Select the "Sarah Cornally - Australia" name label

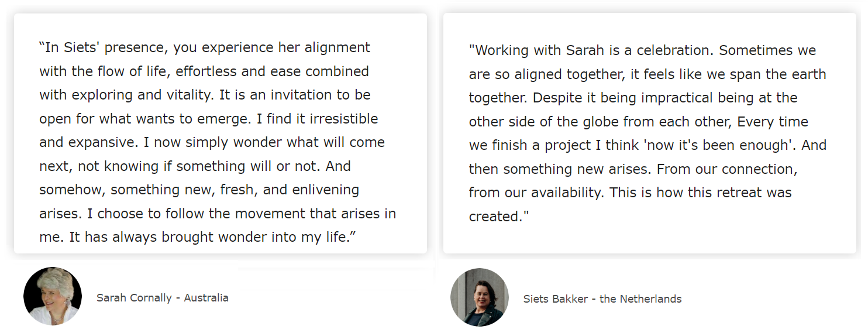[x=163, y=298]
